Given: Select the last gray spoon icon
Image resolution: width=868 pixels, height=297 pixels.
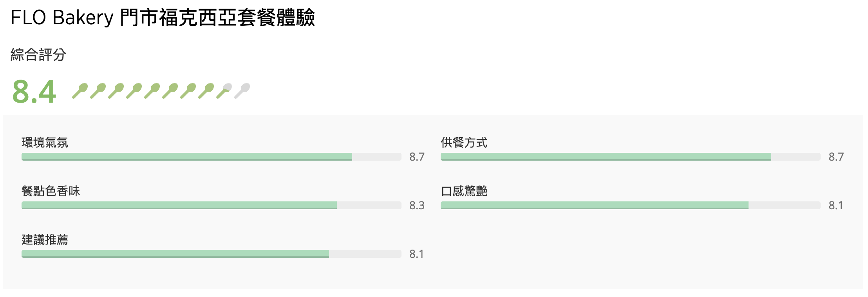Looking at the screenshot, I should 242,91.
